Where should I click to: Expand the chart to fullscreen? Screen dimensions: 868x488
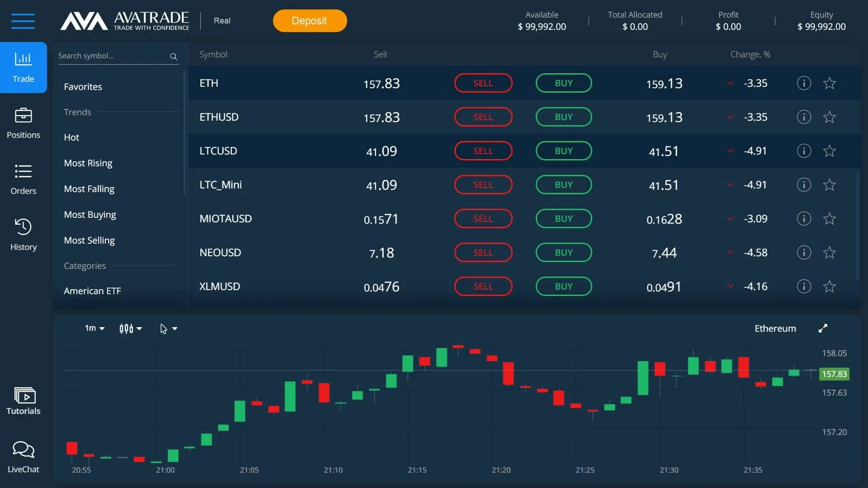[x=823, y=328]
